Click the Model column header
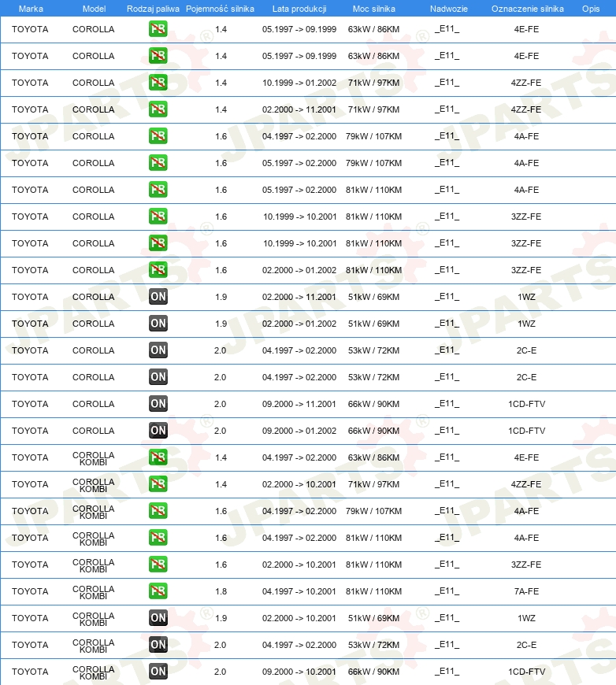Image resolution: width=616 pixels, height=685 pixels. coord(94,9)
